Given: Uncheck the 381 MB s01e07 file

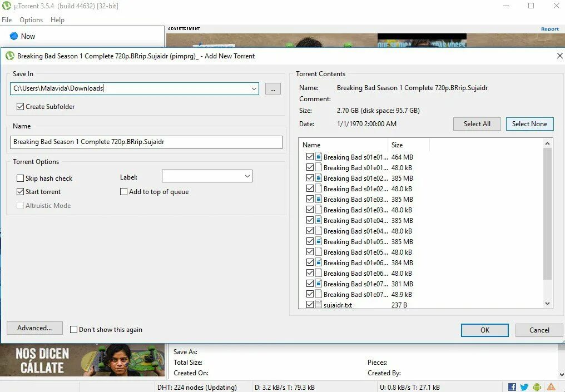Looking at the screenshot, I should pos(310,284).
